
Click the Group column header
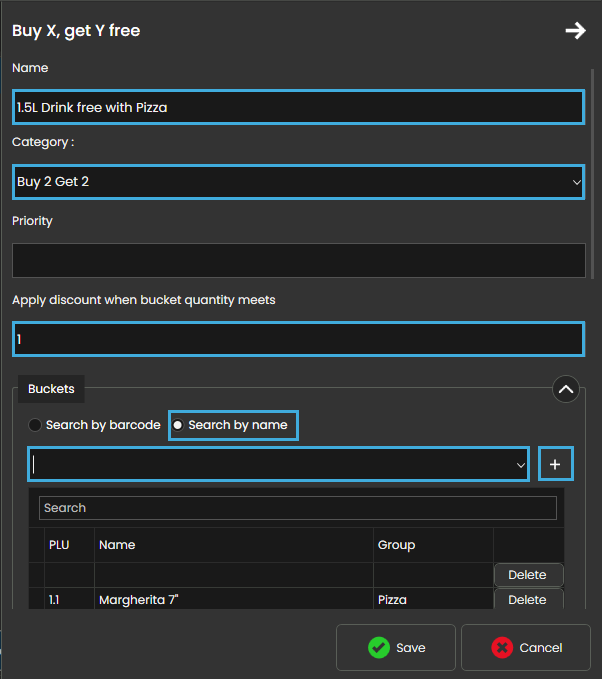396,545
